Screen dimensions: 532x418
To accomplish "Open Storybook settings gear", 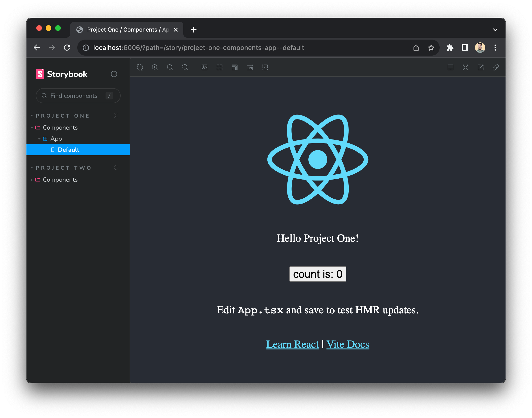I will (x=114, y=74).
